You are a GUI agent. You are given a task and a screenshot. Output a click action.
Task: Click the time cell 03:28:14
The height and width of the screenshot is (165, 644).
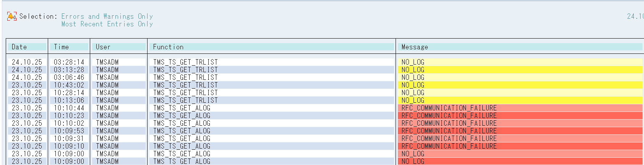point(69,62)
